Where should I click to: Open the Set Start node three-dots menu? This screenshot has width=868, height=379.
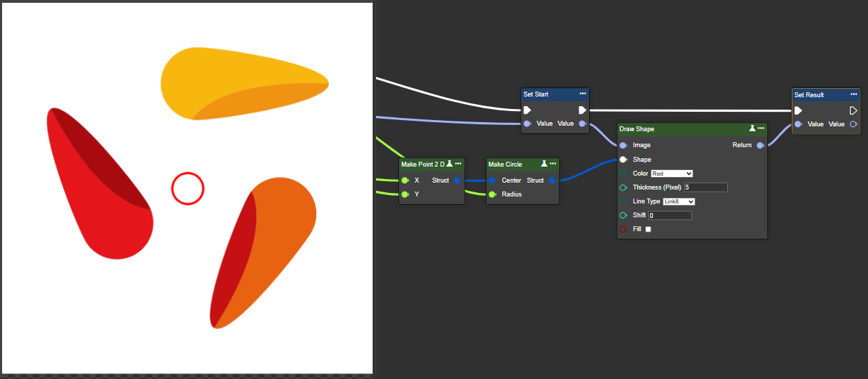[x=584, y=94]
